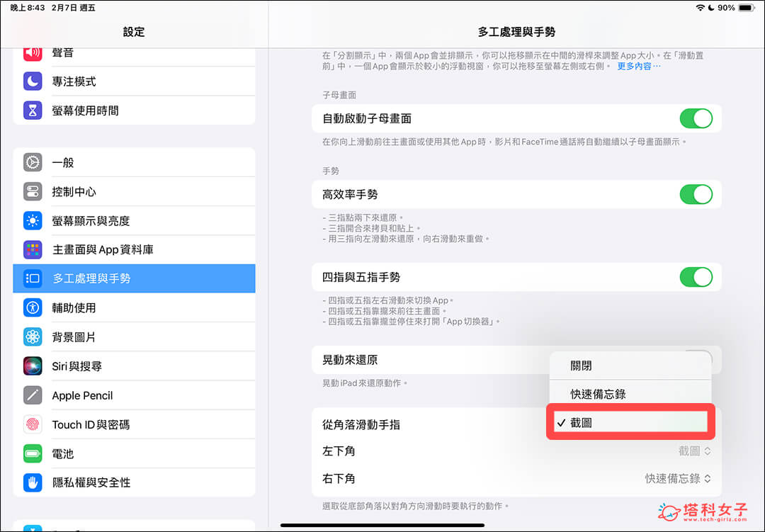
Task: Open 一般 settings row
Action: click(x=134, y=162)
